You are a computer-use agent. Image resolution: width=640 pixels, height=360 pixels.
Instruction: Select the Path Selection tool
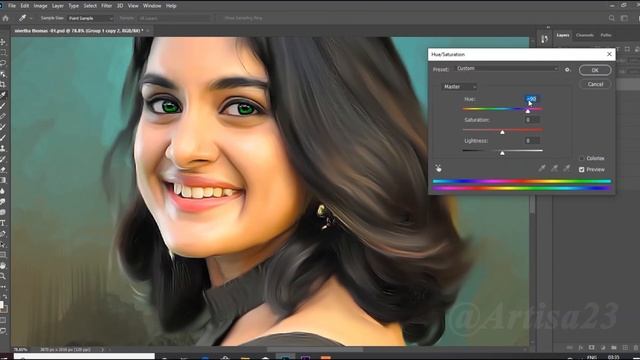click(3, 244)
